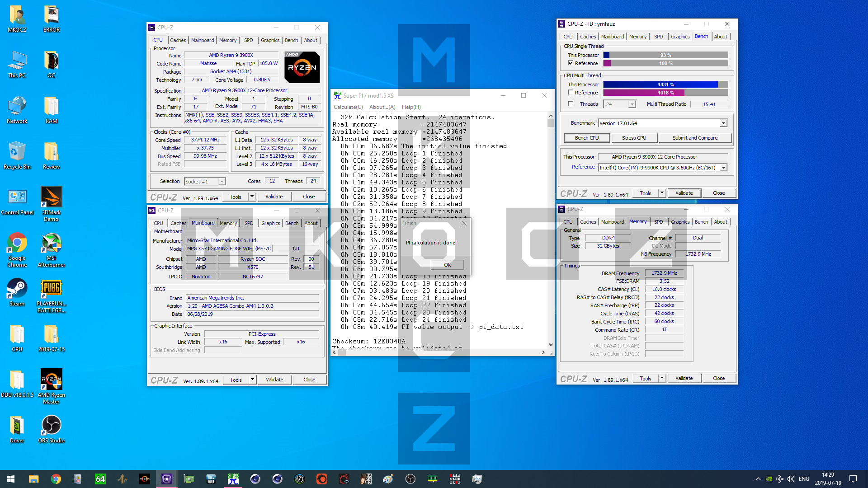Open Calculate(C) menu in Super PI
Screen dimensions: 868x488
click(x=348, y=107)
